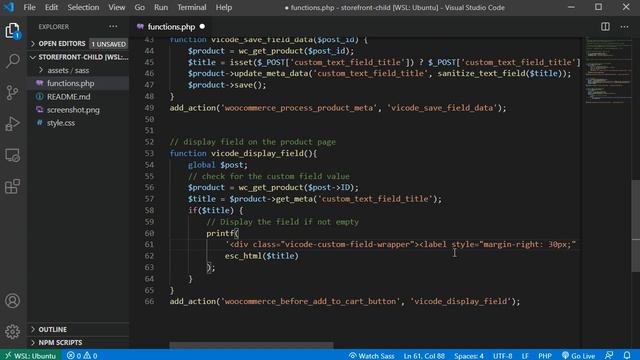Click the 'global $post;' line
640x360 pixels.
(x=218, y=165)
